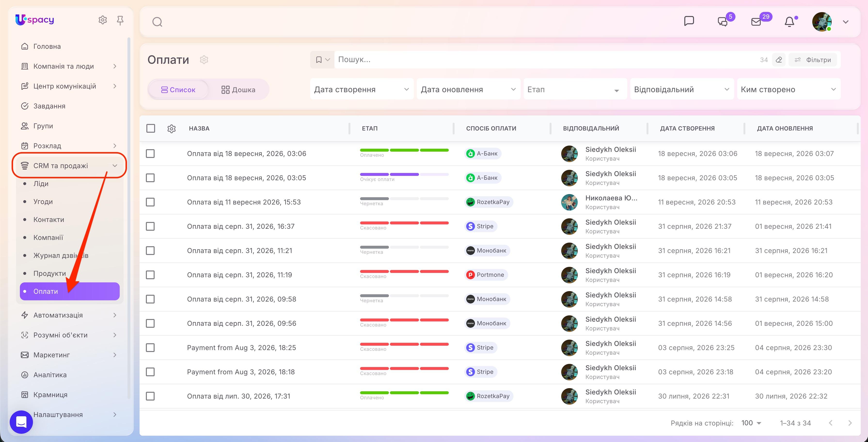The image size is (868, 442).
Task: Open Дата оновлення filter dropdown
Action: click(x=468, y=90)
